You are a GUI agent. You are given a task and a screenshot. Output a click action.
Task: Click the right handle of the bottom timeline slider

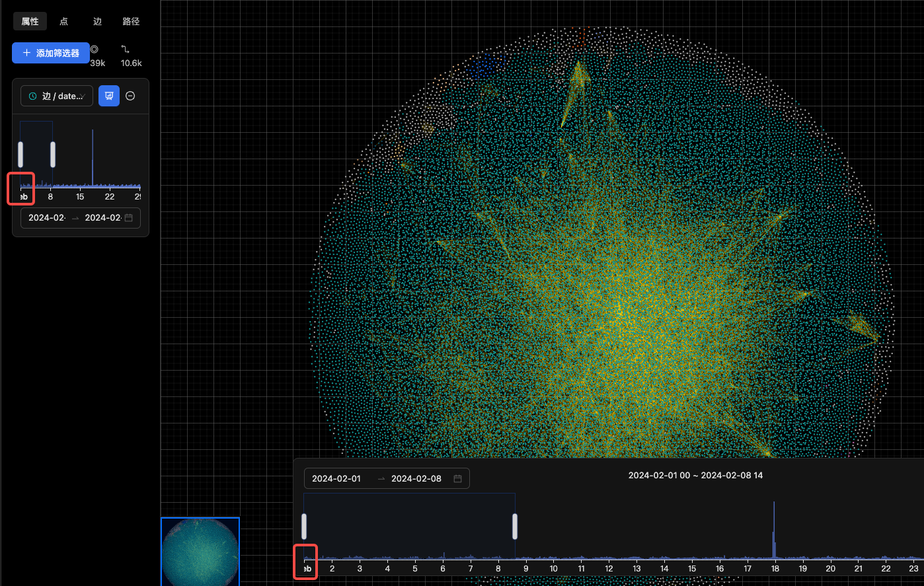tap(515, 527)
